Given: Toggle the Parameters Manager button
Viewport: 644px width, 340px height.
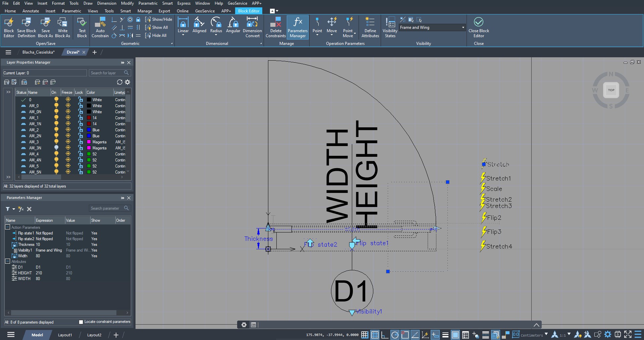Looking at the screenshot, I should pos(298,27).
